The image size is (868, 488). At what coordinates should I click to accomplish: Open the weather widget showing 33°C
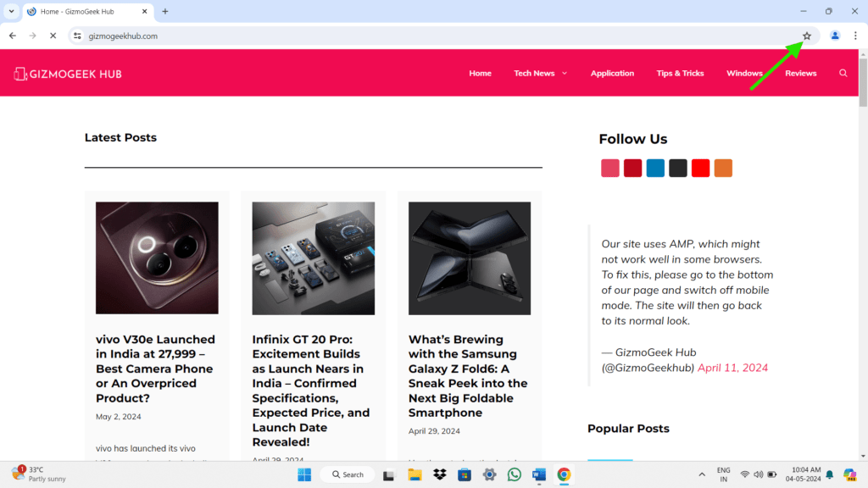tap(39, 474)
